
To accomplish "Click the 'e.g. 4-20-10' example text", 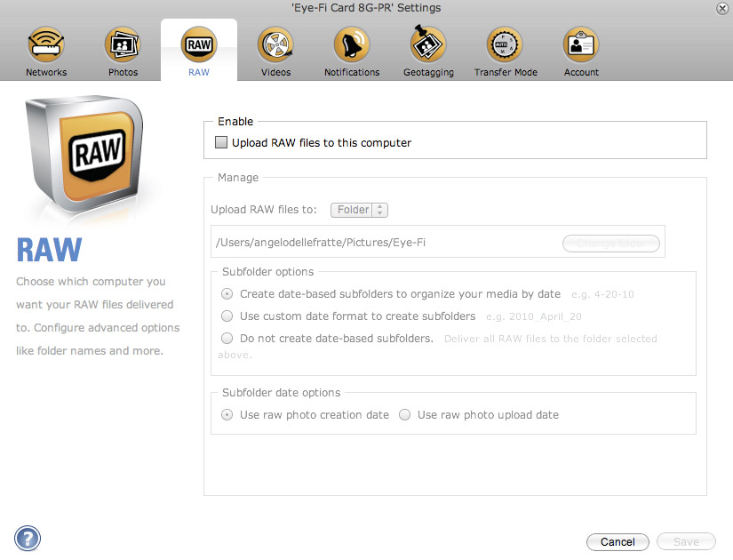I will pos(602,294).
